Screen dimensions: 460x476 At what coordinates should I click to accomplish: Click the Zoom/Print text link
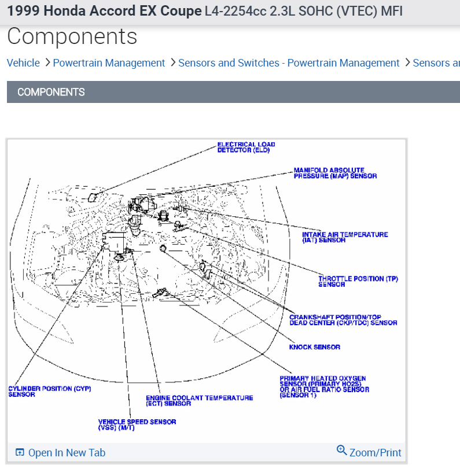(x=376, y=453)
